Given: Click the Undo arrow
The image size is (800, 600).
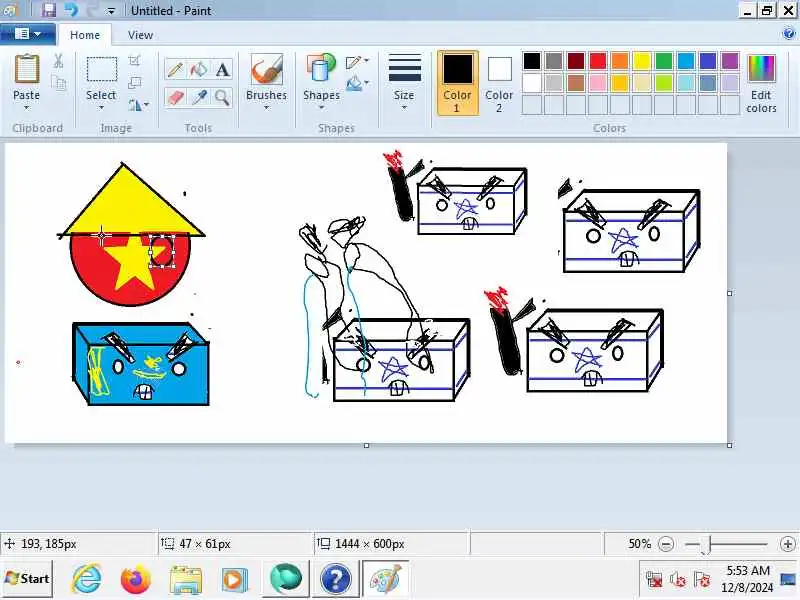Looking at the screenshot, I should pyautogui.click(x=71, y=10).
